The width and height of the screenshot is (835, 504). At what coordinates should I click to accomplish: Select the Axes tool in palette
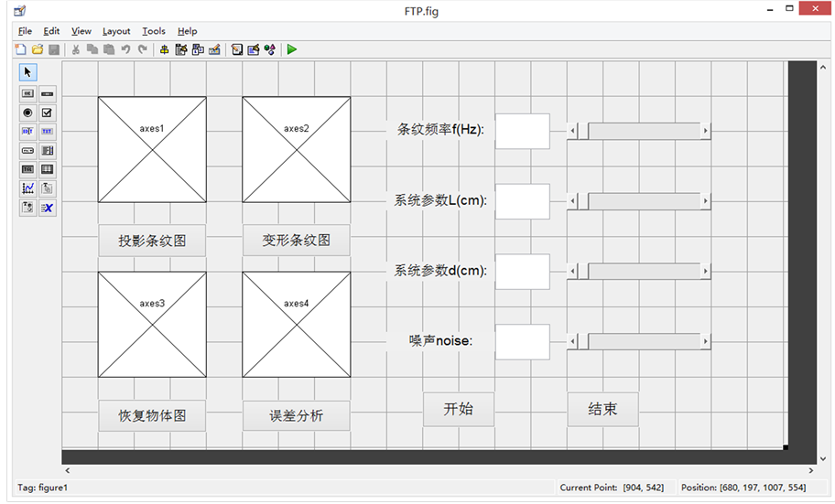point(27,188)
